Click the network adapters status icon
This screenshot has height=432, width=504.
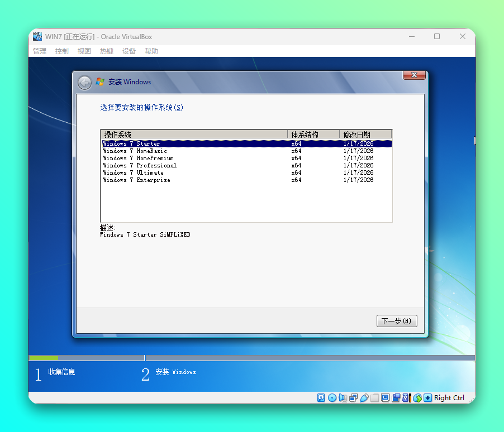click(x=354, y=397)
